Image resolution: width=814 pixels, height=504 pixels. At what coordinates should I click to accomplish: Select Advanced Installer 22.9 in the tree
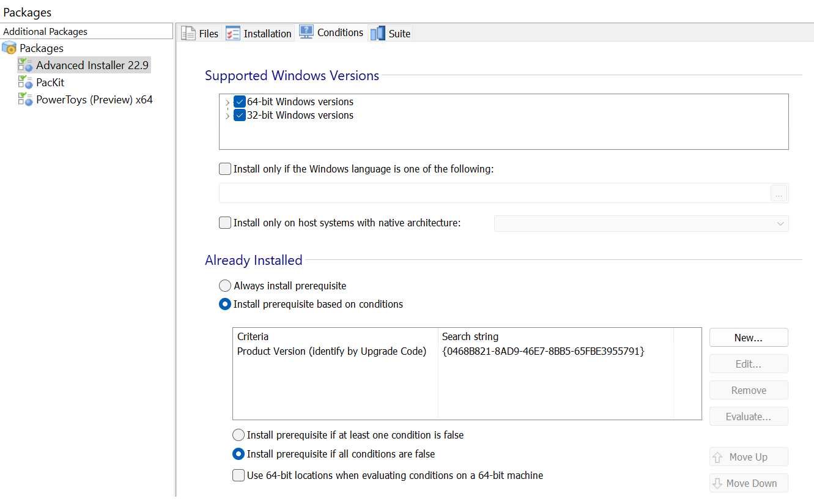coord(92,65)
